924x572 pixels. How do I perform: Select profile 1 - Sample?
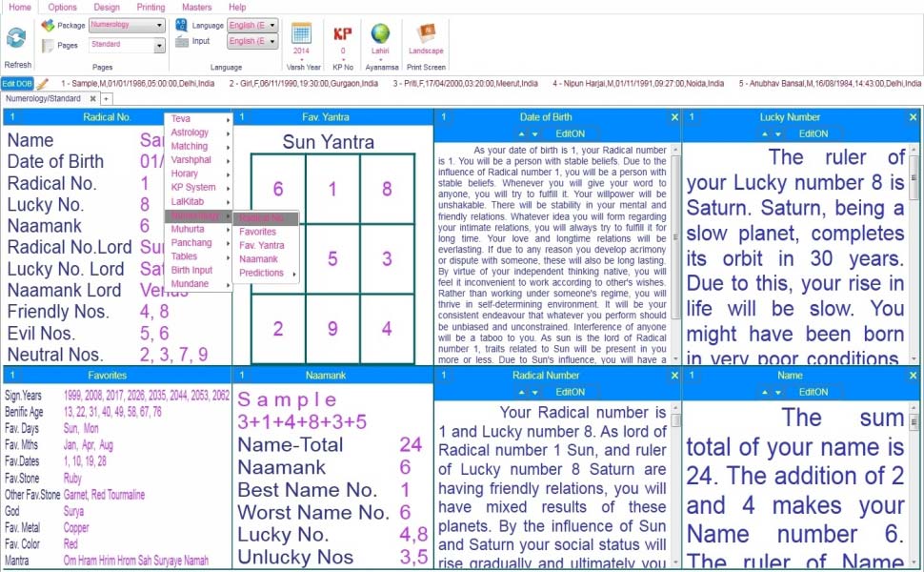coord(137,84)
